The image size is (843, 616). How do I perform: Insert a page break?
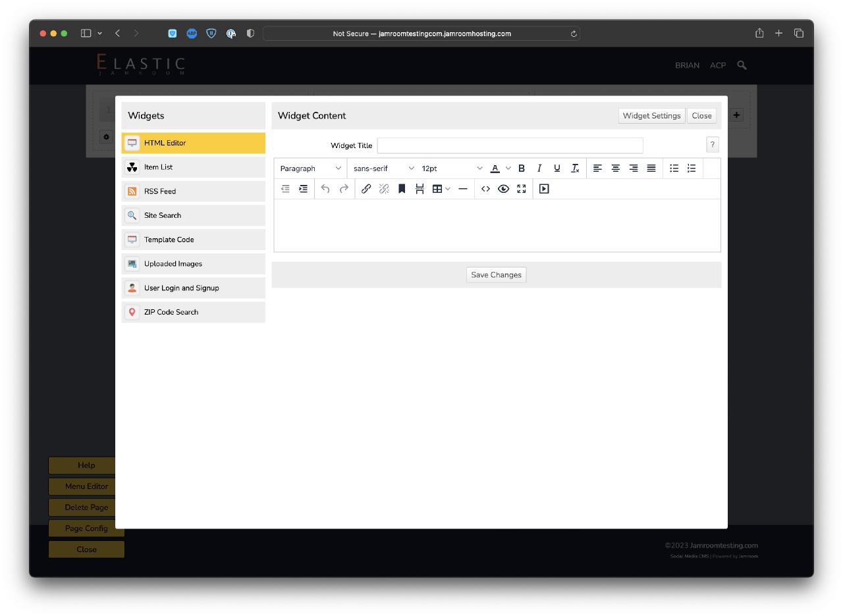(420, 189)
